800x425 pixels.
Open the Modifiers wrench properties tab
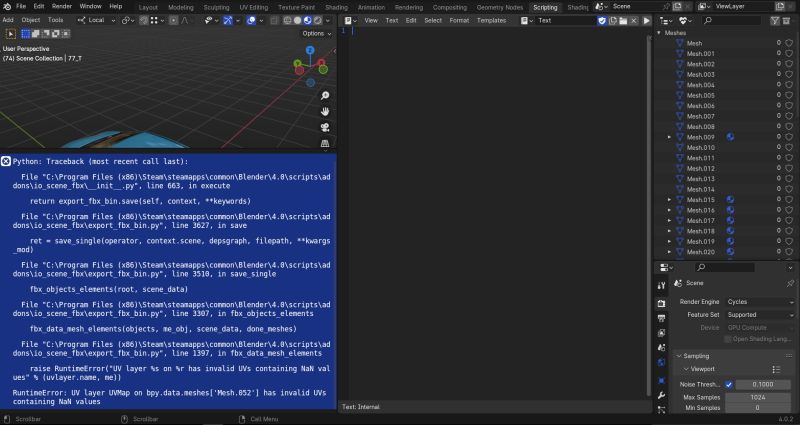tap(661, 395)
